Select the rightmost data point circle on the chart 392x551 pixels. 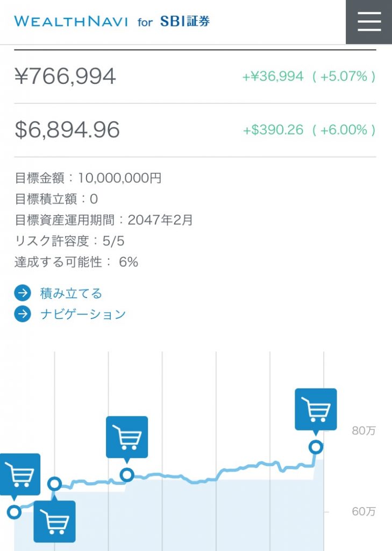(316, 446)
